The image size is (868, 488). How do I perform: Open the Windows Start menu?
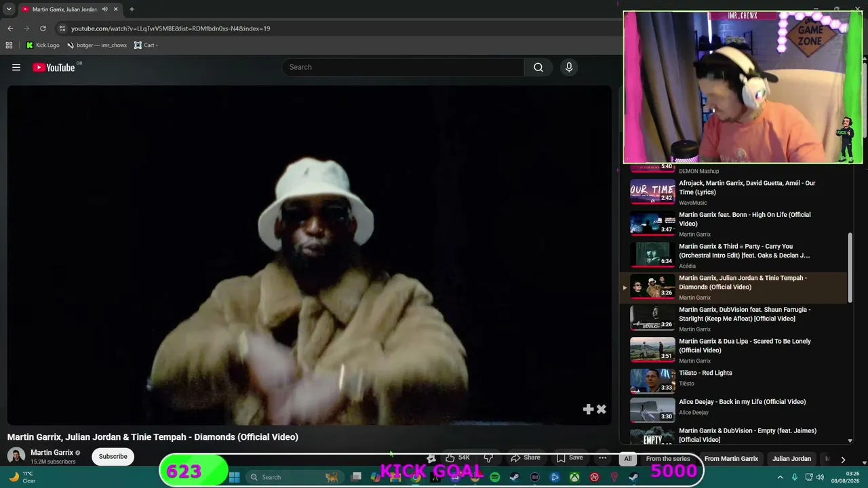234,477
